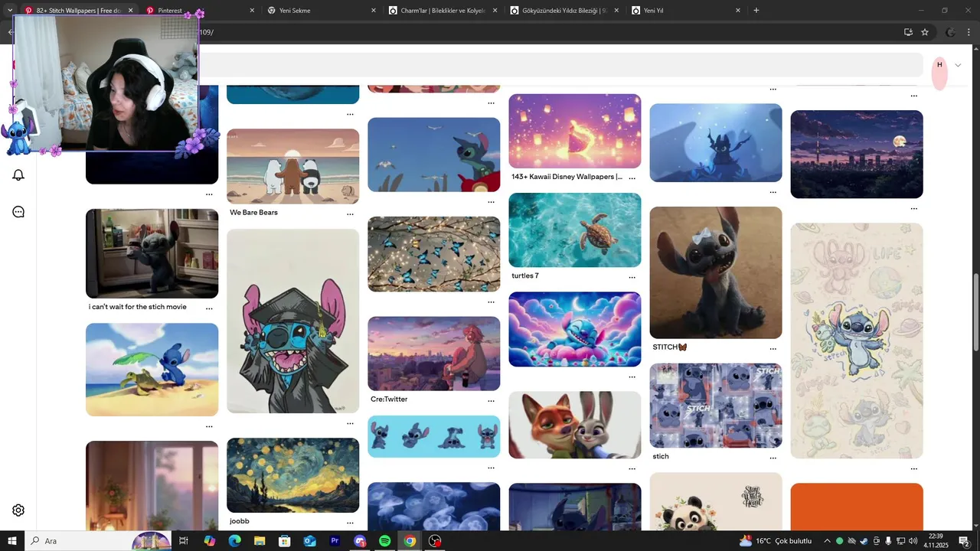
Task: Click the install app icon in address bar
Action: (x=908, y=32)
